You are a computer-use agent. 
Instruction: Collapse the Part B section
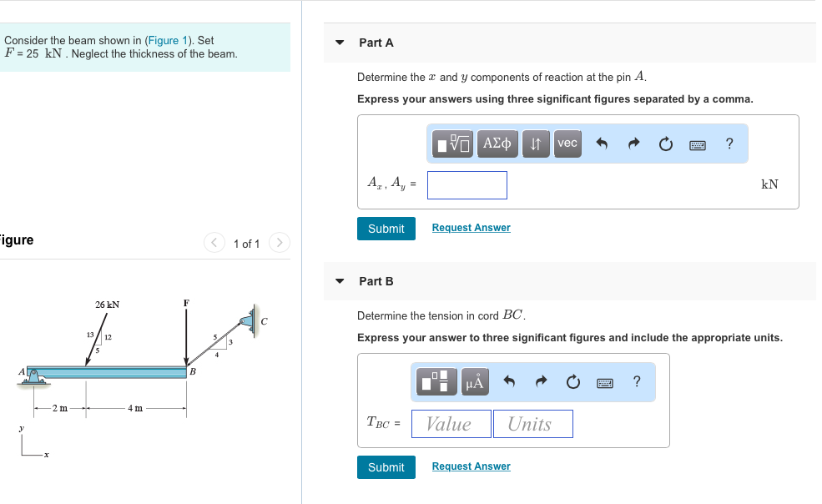(x=339, y=281)
